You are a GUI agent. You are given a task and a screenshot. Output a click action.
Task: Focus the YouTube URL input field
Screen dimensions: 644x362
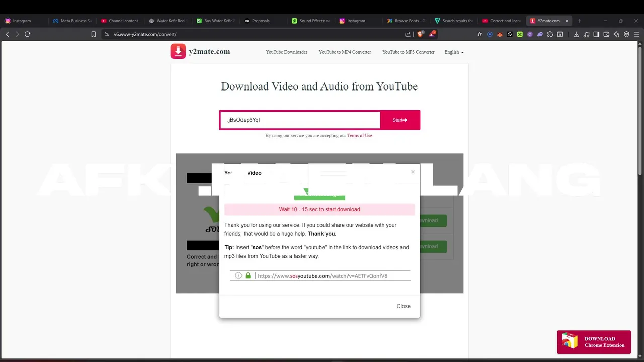click(300, 120)
